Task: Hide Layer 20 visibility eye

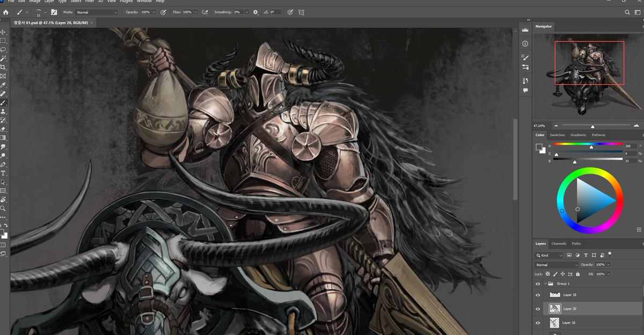Action: 538,309
